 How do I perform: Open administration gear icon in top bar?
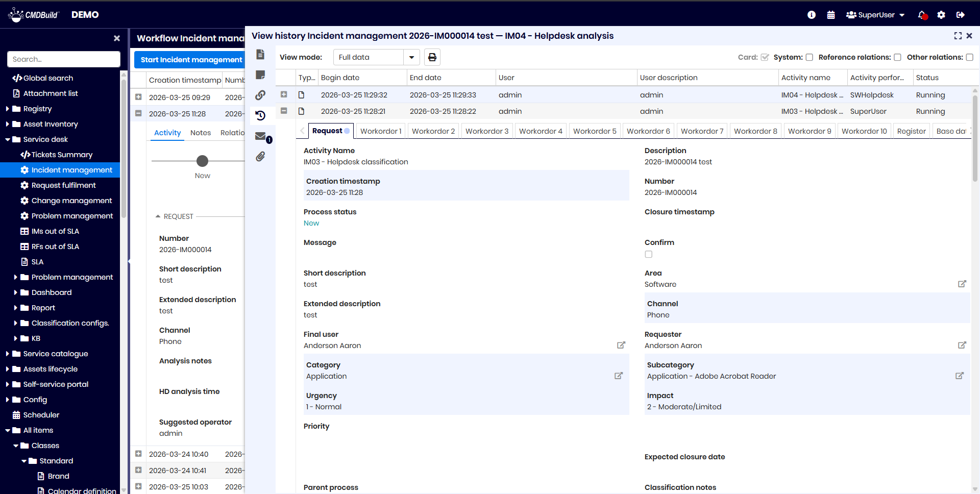(941, 15)
